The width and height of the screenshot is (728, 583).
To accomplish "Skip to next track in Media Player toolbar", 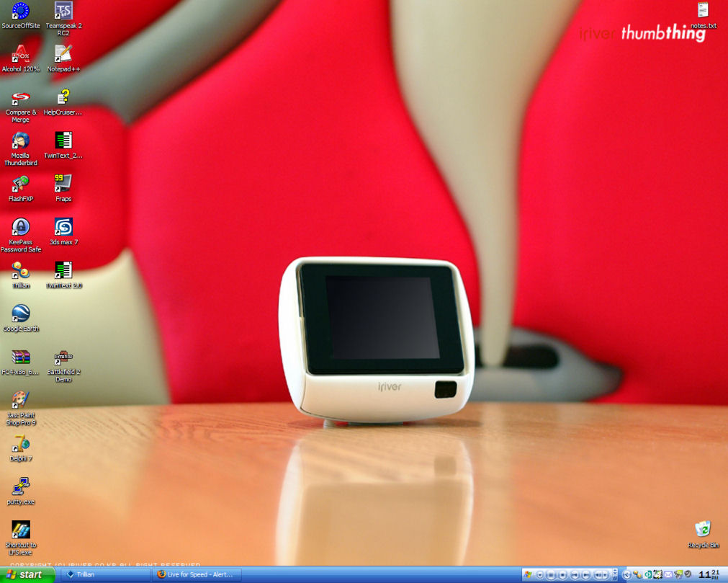I will (x=586, y=575).
